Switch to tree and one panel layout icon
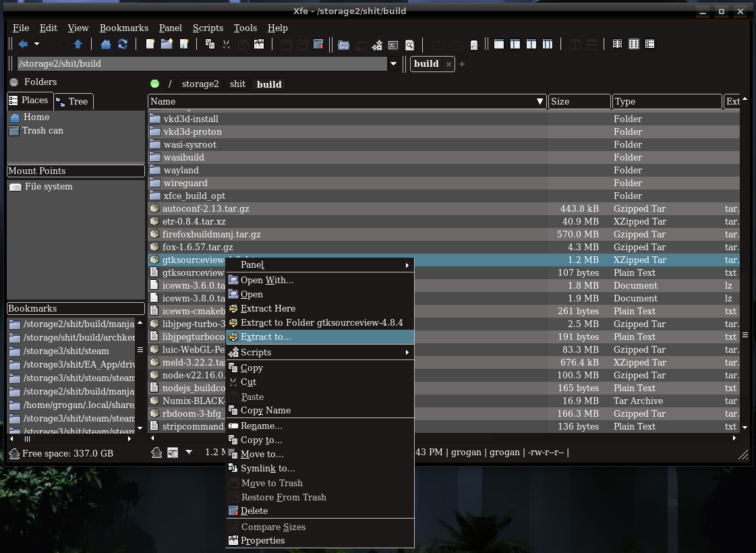 (x=515, y=45)
